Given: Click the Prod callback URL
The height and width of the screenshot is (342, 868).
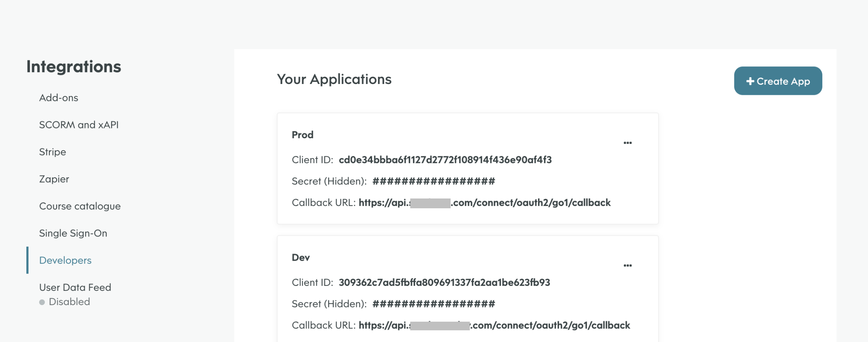Looking at the screenshot, I should (x=485, y=203).
